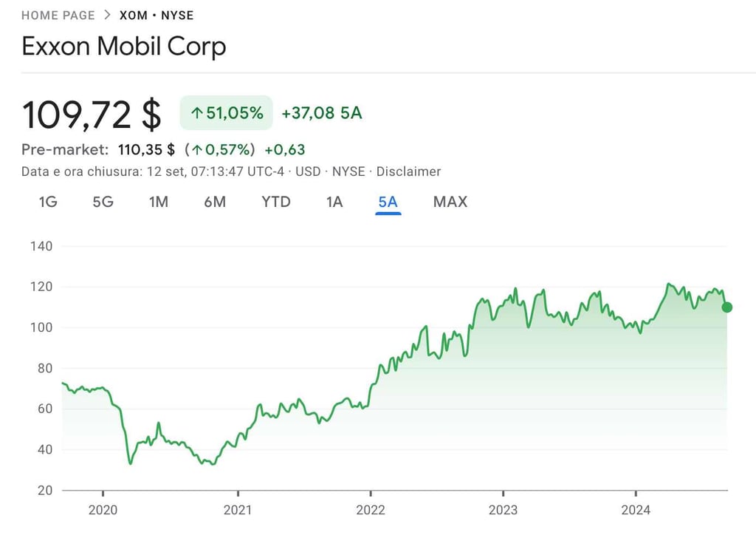
Task: Click the Exxon Mobil Corp title
Action: coord(123,47)
